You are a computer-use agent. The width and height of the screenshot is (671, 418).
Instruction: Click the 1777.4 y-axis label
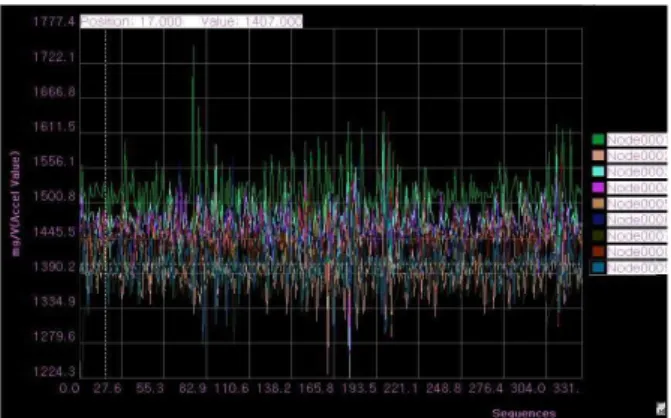click(x=54, y=21)
